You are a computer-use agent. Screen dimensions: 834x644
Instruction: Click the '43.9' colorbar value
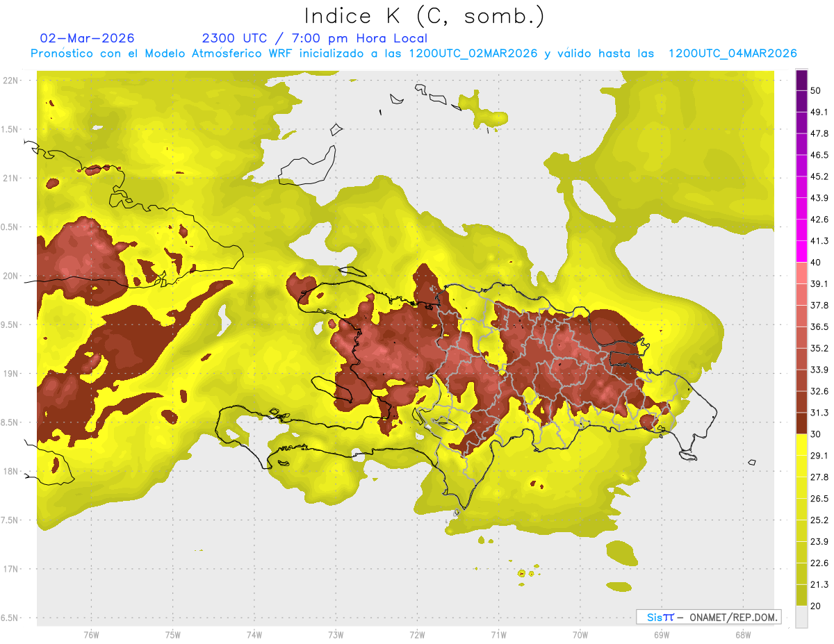point(819,198)
